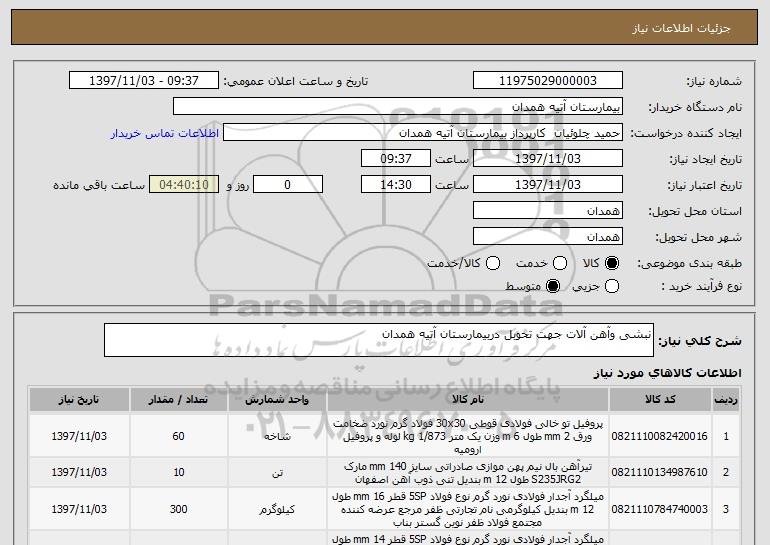This screenshot has width=770, height=545.
Task: Click the creation time field 09:37
Action: 396,159
